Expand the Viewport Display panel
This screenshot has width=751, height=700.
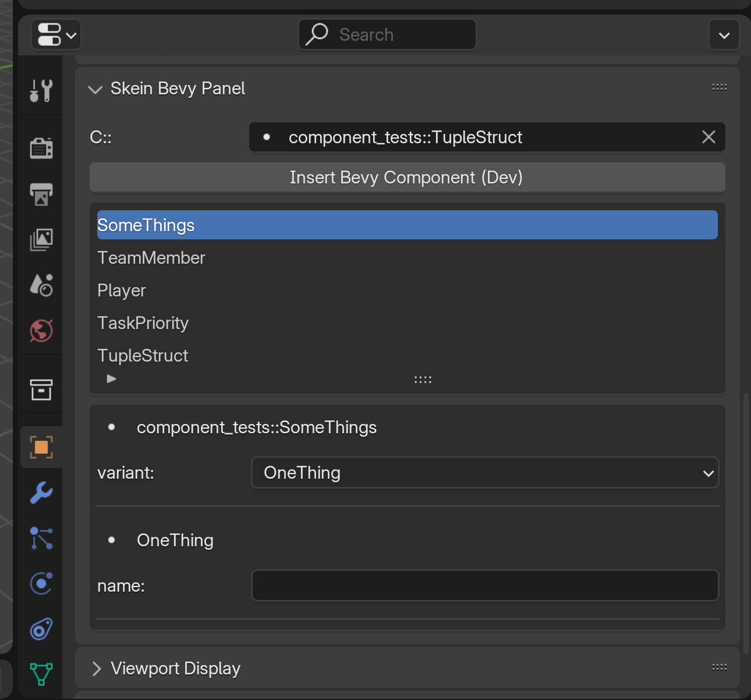click(x=97, y=669)
